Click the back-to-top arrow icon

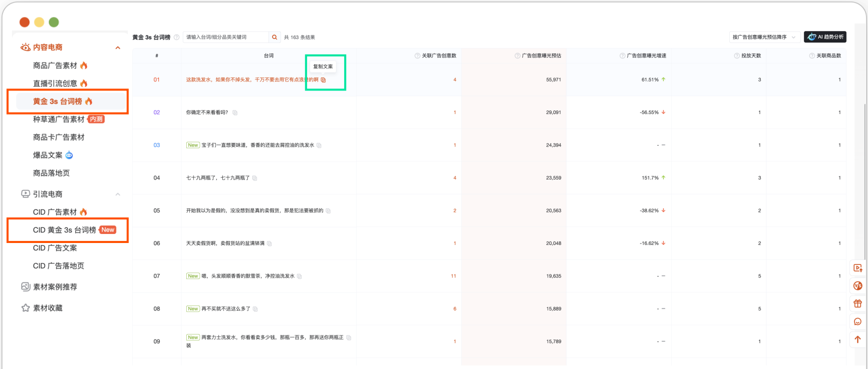pos(858,339)
